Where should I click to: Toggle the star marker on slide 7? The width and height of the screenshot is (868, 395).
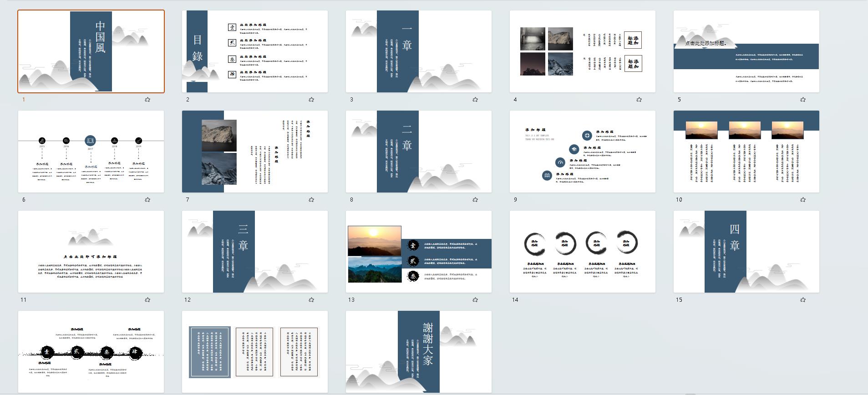tap(311, 200)
